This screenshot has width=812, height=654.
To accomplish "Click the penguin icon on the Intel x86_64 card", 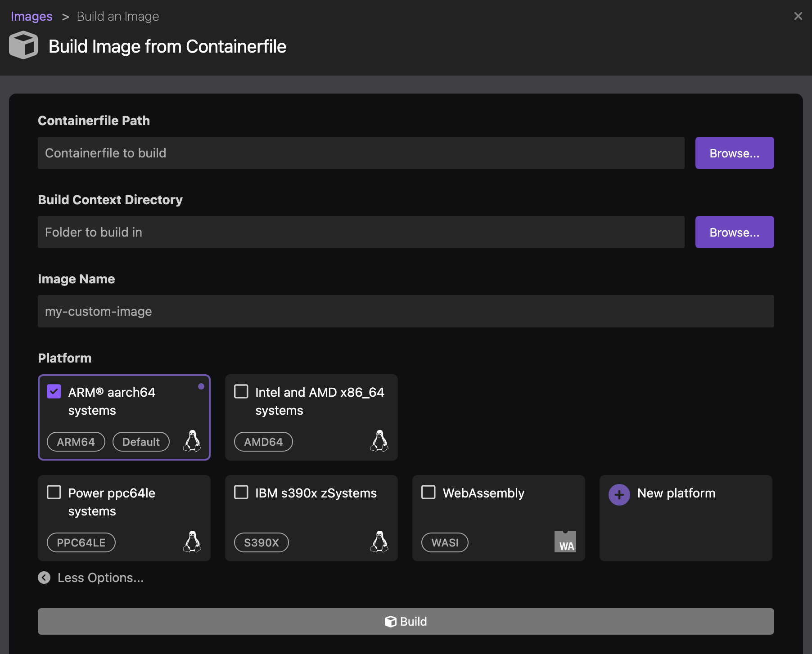I will pyautogui.click(x=379, y=442).
